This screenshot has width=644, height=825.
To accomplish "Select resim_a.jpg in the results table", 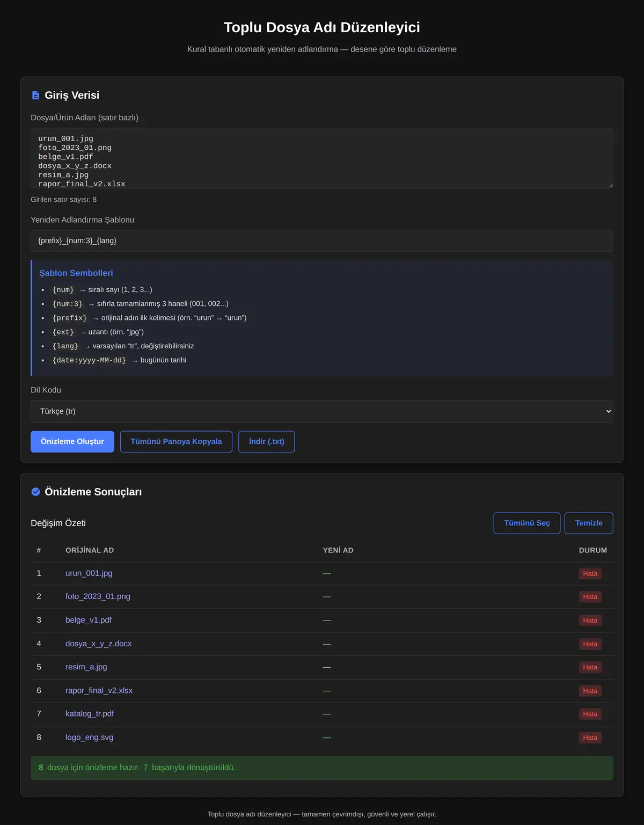I will [x=86, y=667].
